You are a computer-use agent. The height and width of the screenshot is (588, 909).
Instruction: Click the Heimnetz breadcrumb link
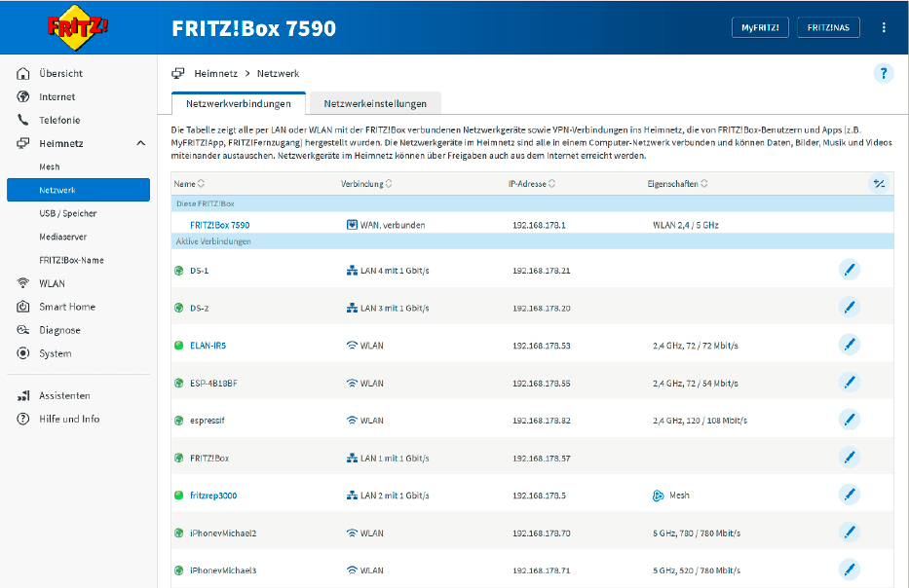[x=215, y=74]
